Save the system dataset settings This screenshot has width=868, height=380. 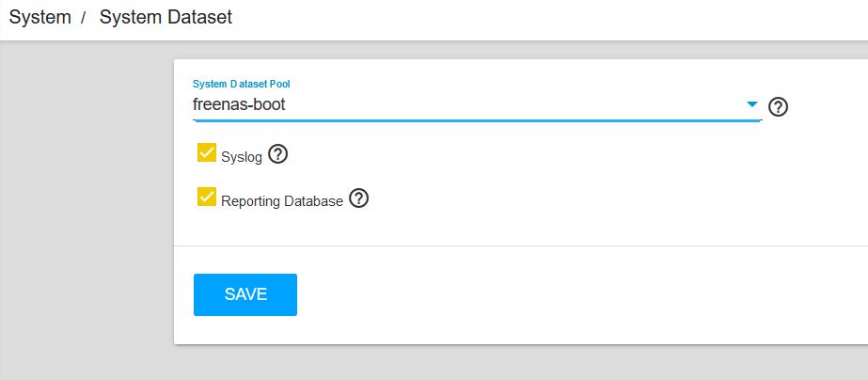pos(245,294)
